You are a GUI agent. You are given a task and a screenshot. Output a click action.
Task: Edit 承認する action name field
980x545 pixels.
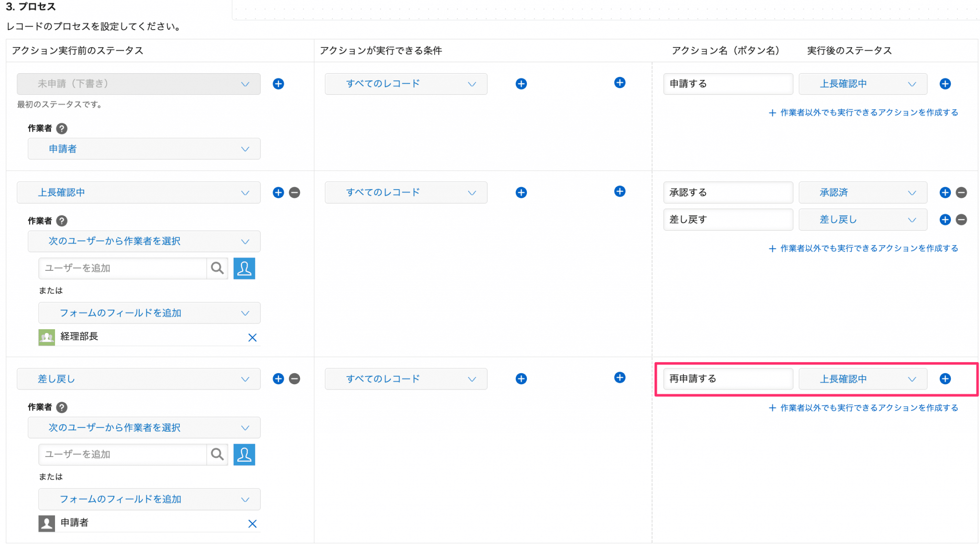click(x=728, y=192)
